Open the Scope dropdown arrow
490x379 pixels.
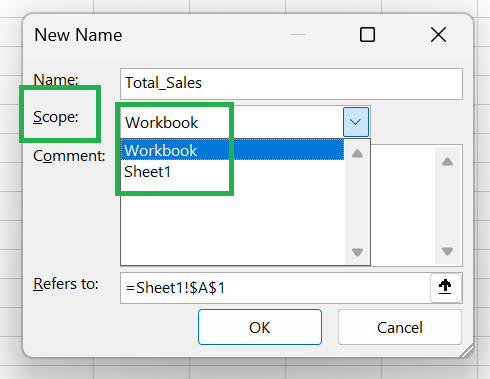tap(356, 122)
